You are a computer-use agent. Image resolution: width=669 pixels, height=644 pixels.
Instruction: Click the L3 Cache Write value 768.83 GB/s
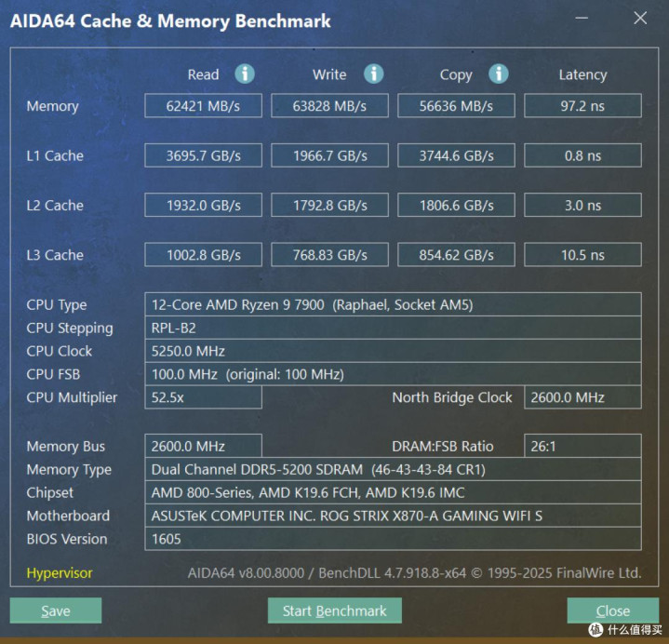tap(329, 255)
